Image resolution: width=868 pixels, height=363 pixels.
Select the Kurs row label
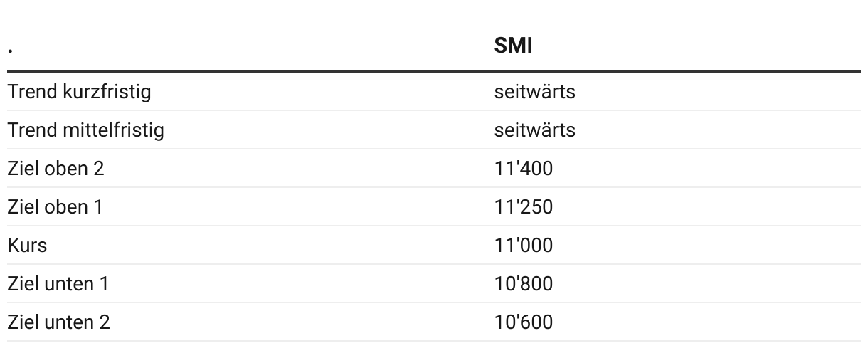click(x=27, y=246)
